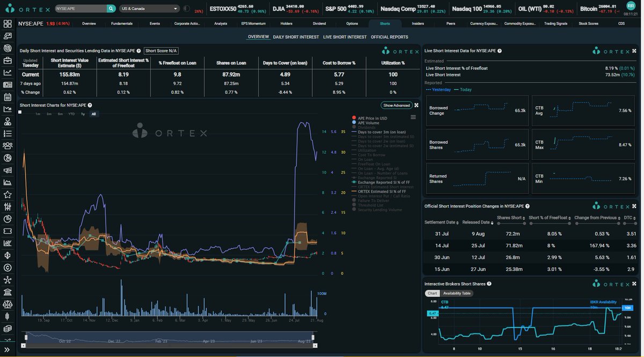The image size is (644, 357).
Task: Open the chart hamburger export menu
Action: [x=413, y=117]
